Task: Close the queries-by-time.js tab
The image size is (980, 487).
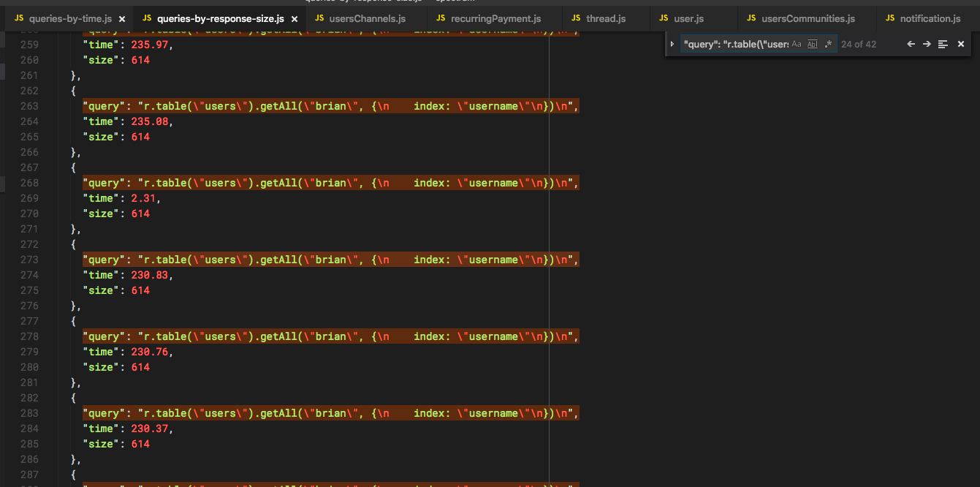Action: click(x=122, y=19)
